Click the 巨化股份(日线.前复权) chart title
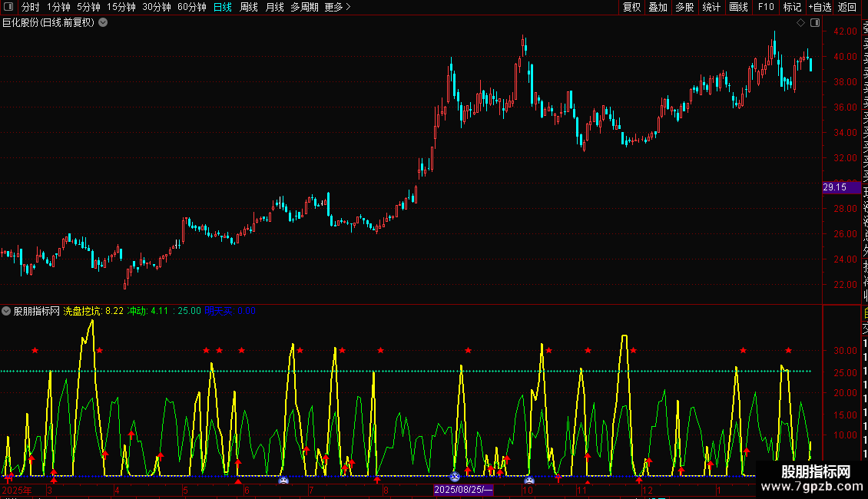868x499 pixels. coord(48,23)
